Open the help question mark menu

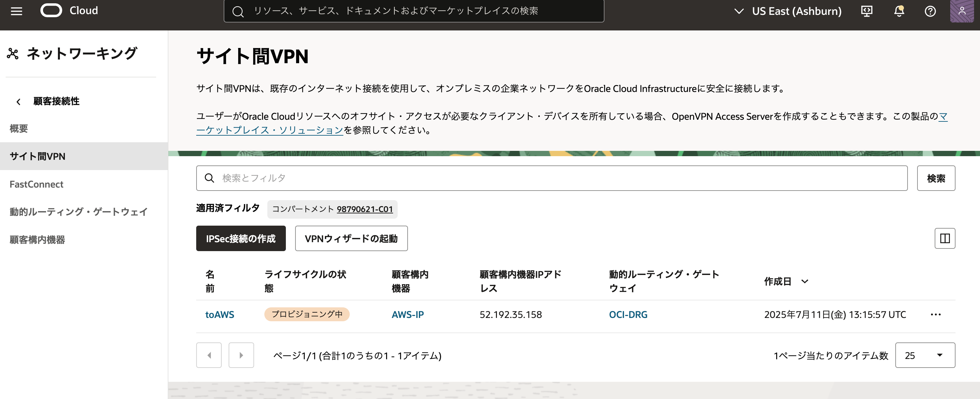tap(930, 11)
